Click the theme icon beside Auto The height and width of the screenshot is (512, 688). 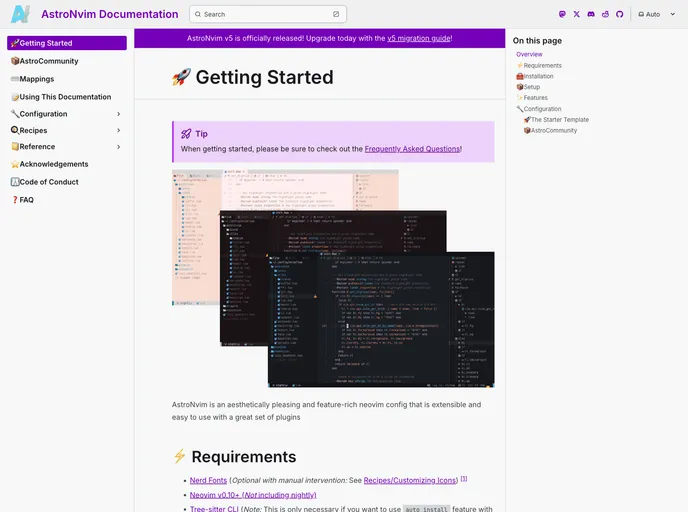point(641,14)
